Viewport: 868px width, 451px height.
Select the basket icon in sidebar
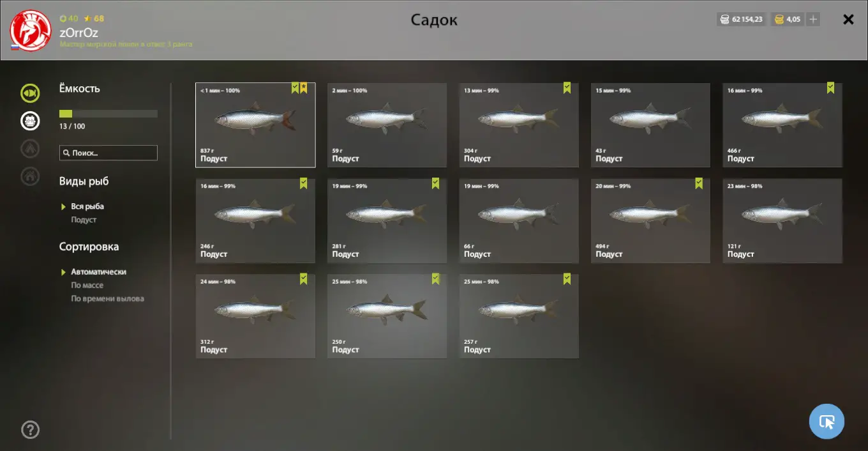coord(30,120)
